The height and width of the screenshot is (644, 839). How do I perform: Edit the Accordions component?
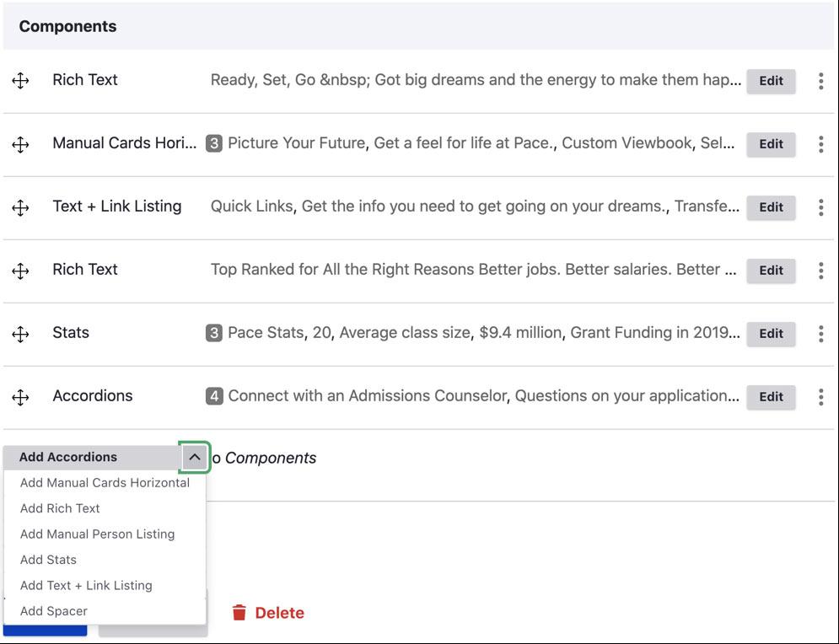click(x=771, y=397)
